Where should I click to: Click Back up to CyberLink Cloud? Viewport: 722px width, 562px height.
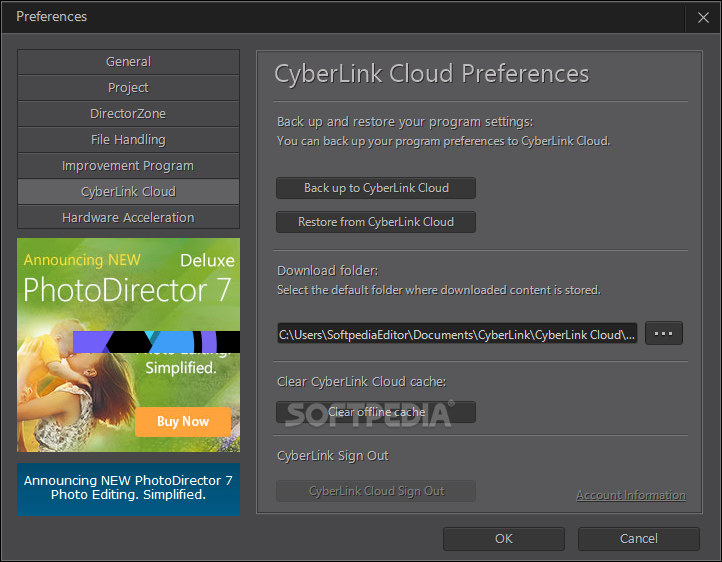tap(376, 188)
